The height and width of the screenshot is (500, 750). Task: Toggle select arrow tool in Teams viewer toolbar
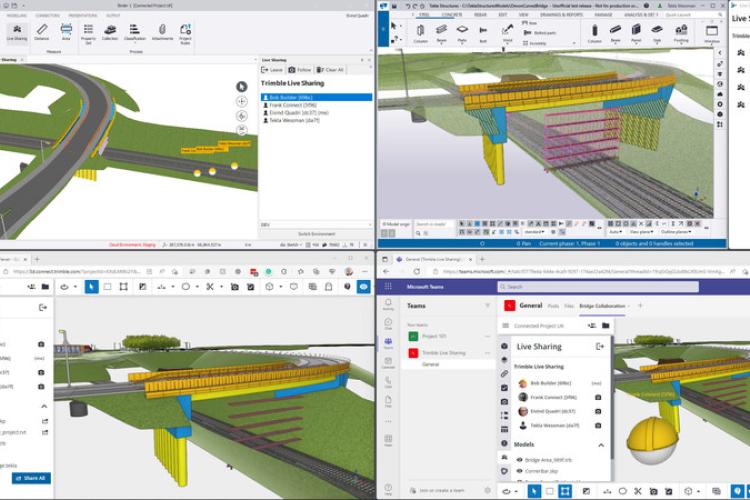534,491
